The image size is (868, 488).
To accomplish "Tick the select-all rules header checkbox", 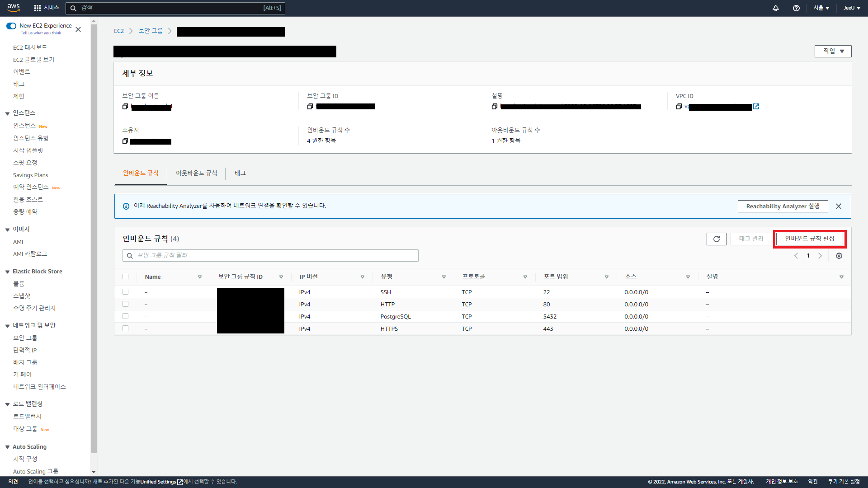I will click(x=126, y=277).
